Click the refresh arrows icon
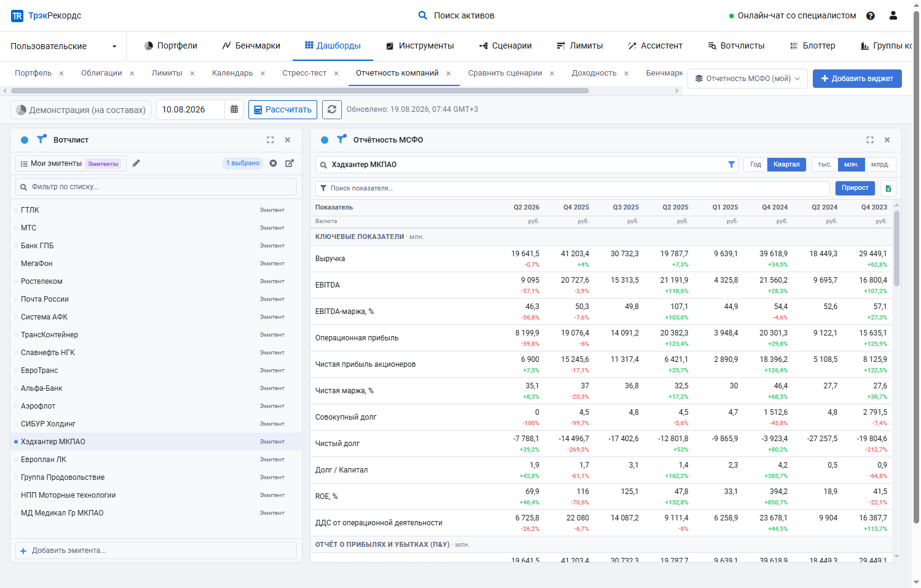Image resolution: width=921 pixels, height=588 pixels. tap(332, 109)
